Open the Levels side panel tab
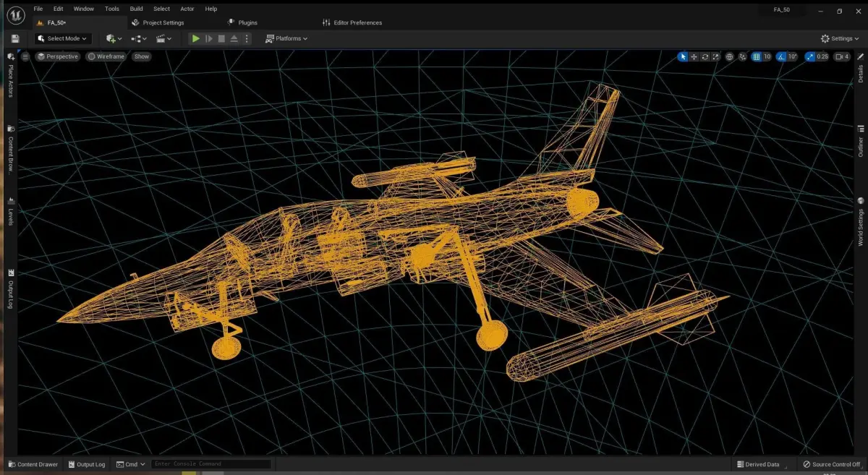868x475 pixels. pyautogui.click(x=10, y=211)
